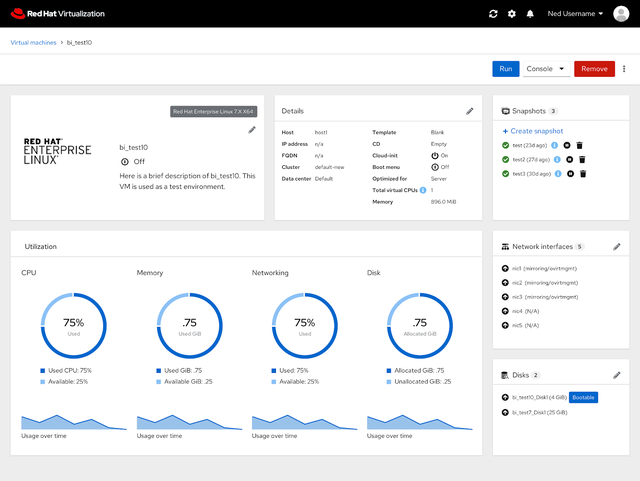This screenshot has height=481, width=640.
Task: Restore snapshot test2 (27d ago)
Action: pyautogui.click(x=569, y=159)
